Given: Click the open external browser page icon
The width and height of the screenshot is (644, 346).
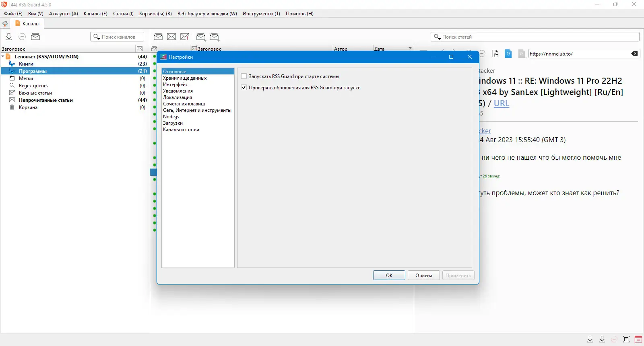Looking at the screenshot, I should pos(495,54).
